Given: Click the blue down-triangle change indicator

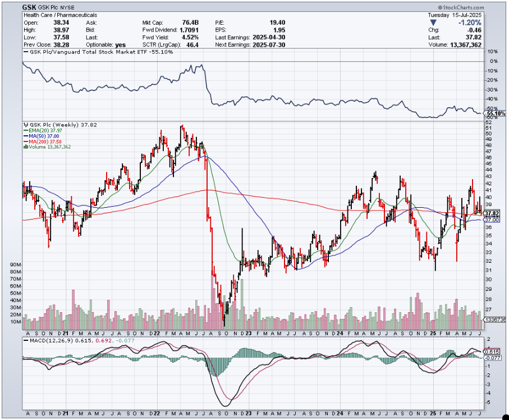Looking at the screenshot, I should (433, 22).
